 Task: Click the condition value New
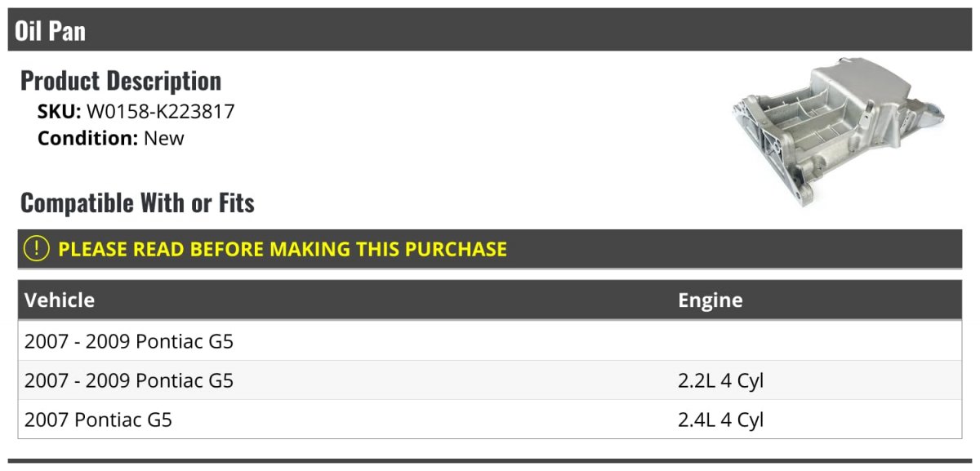click(x=164, y=138)
